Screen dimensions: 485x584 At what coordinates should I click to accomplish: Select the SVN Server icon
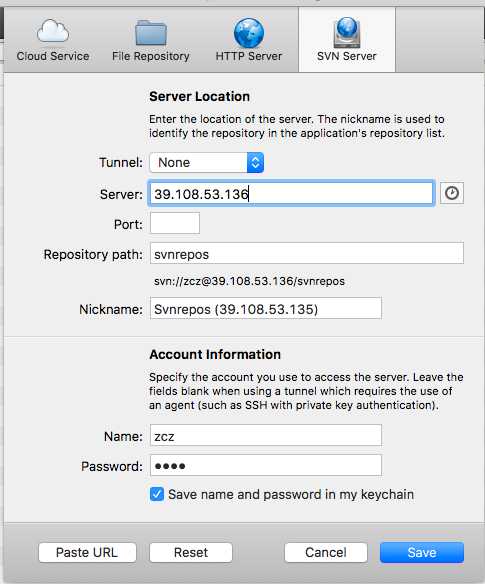pos(347,33)
